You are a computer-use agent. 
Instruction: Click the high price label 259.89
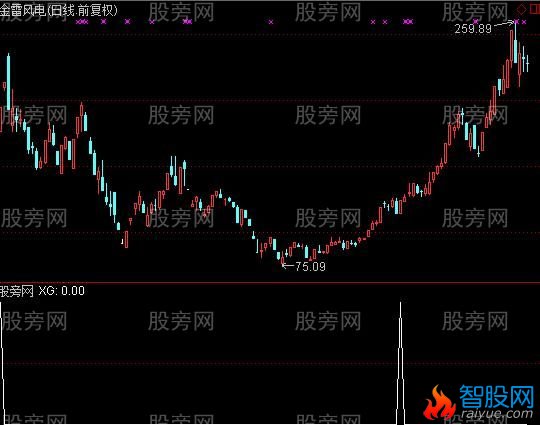[x=473, y=29]
